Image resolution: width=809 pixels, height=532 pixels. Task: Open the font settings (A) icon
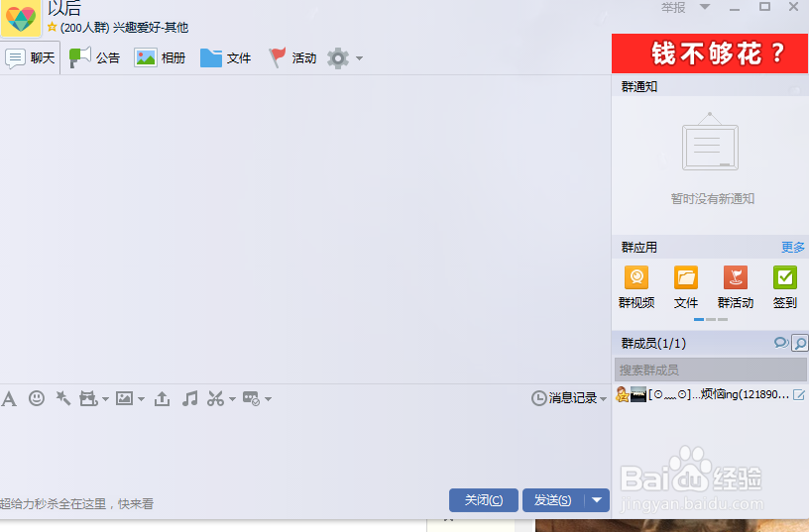click(9, 398)
